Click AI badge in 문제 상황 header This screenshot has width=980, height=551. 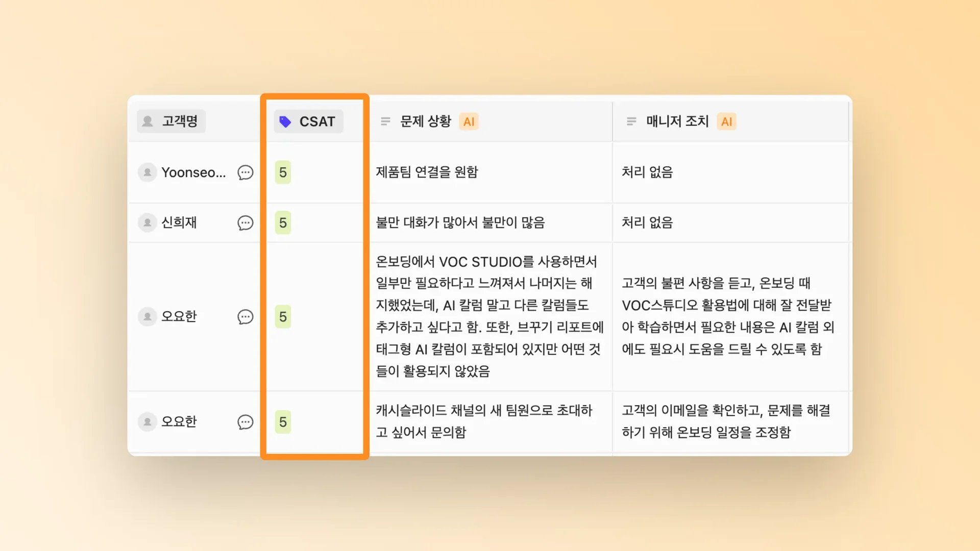[469, 121]
